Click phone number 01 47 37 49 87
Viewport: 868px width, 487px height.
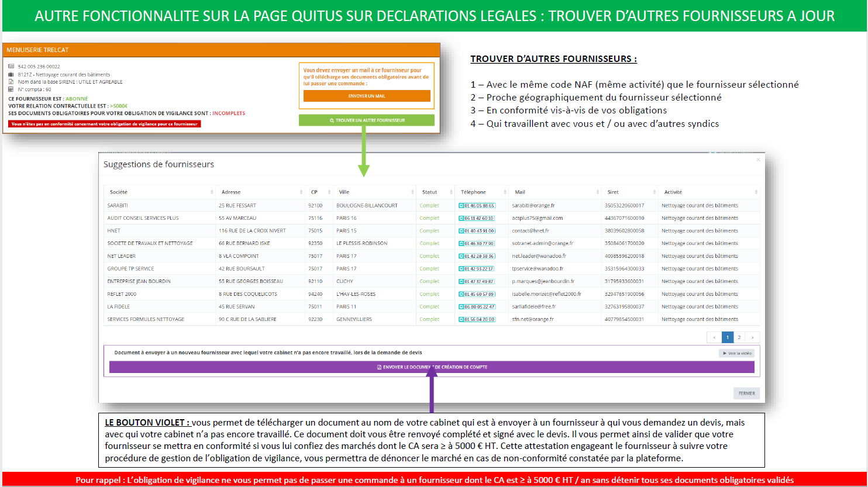(477, 281)
